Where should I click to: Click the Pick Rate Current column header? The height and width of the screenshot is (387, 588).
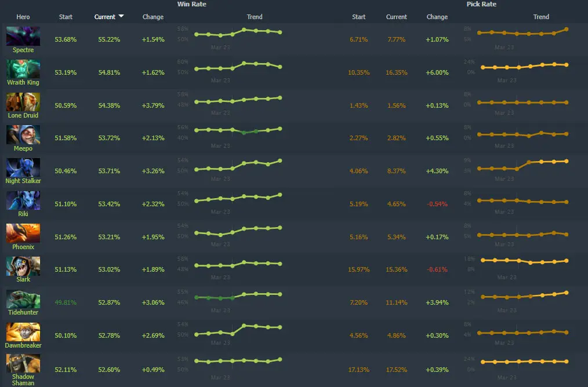397,17
